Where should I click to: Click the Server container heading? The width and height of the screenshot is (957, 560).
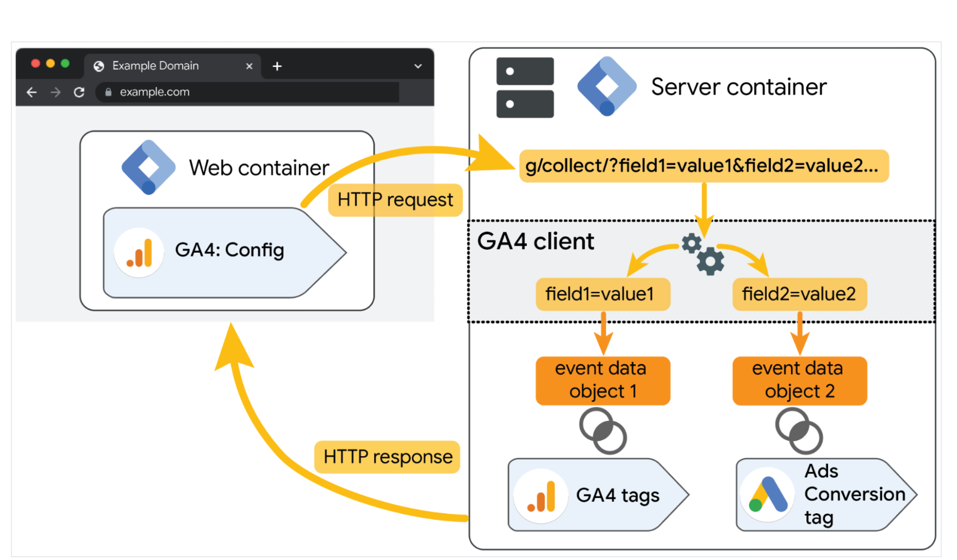pyautogui.click(x=739, y=87)
